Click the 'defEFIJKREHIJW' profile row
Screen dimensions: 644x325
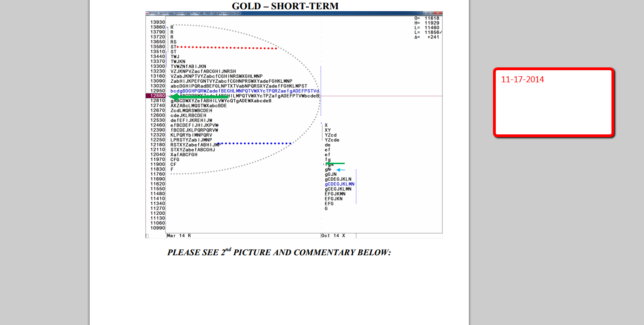point(191,120)
